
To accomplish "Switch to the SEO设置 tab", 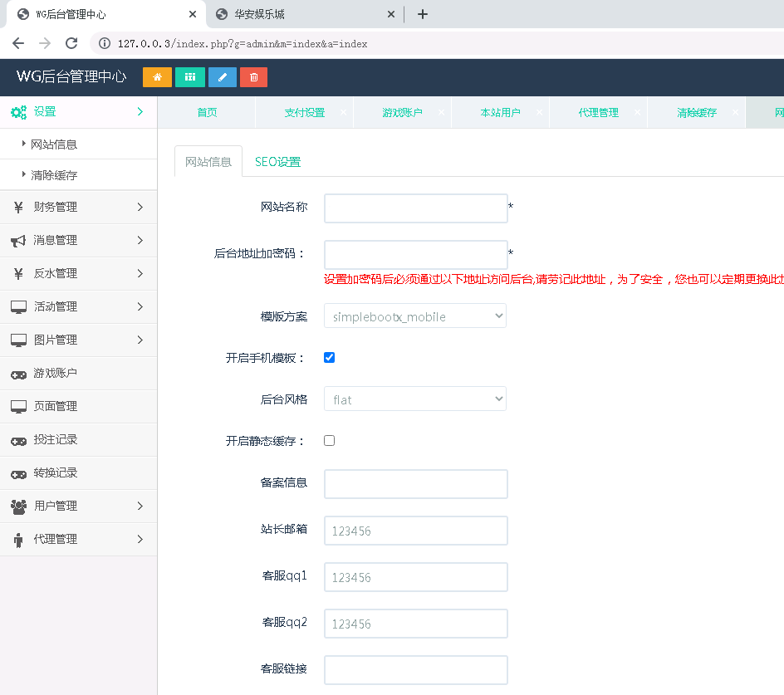I will pyautogui.click(x=277, y=162).
